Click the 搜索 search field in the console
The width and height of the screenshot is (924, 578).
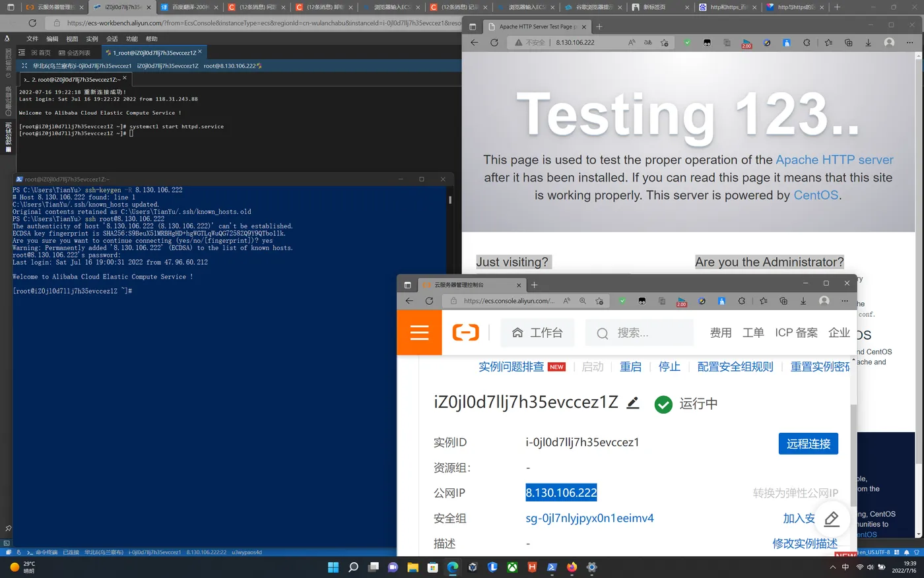point(639,333)
